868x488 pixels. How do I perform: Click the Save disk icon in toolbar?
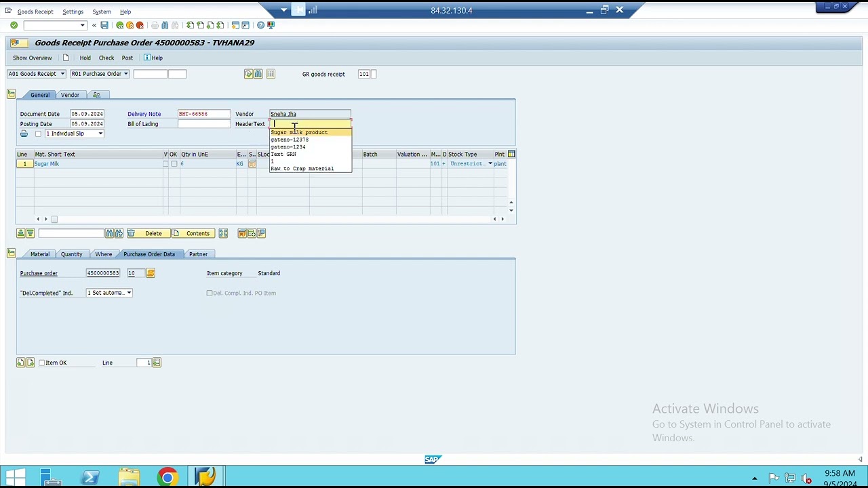104,25
